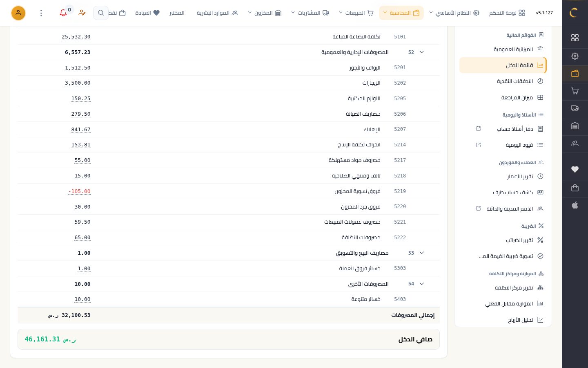
Task: Open العيادة in the top navigation
Action: click(x=147, y=13)
